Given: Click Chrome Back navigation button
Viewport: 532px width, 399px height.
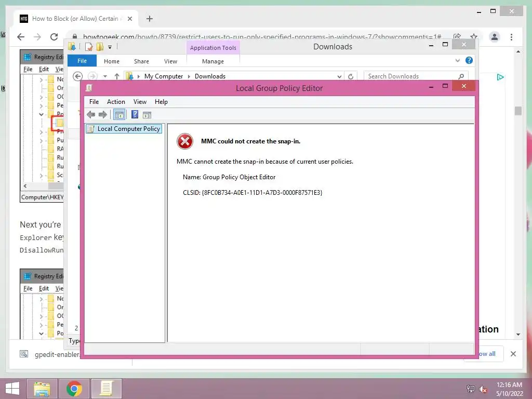Looking at the screenshot, I should click(21, 37).
